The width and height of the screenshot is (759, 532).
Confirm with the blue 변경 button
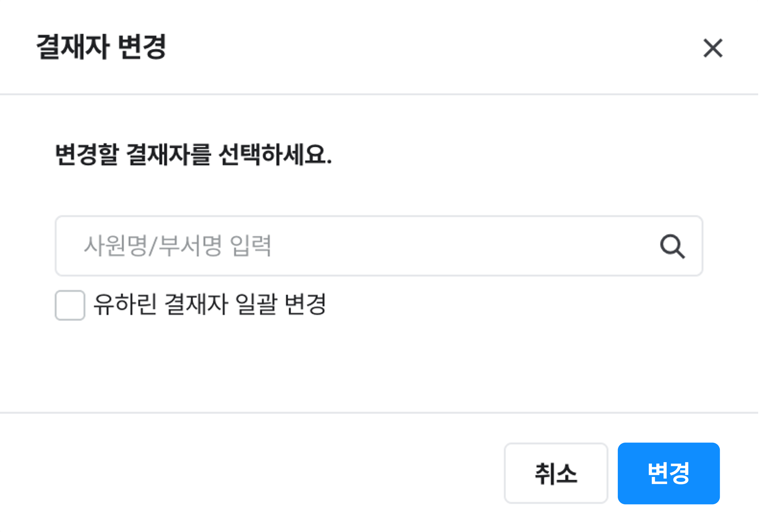coord(668,473)
